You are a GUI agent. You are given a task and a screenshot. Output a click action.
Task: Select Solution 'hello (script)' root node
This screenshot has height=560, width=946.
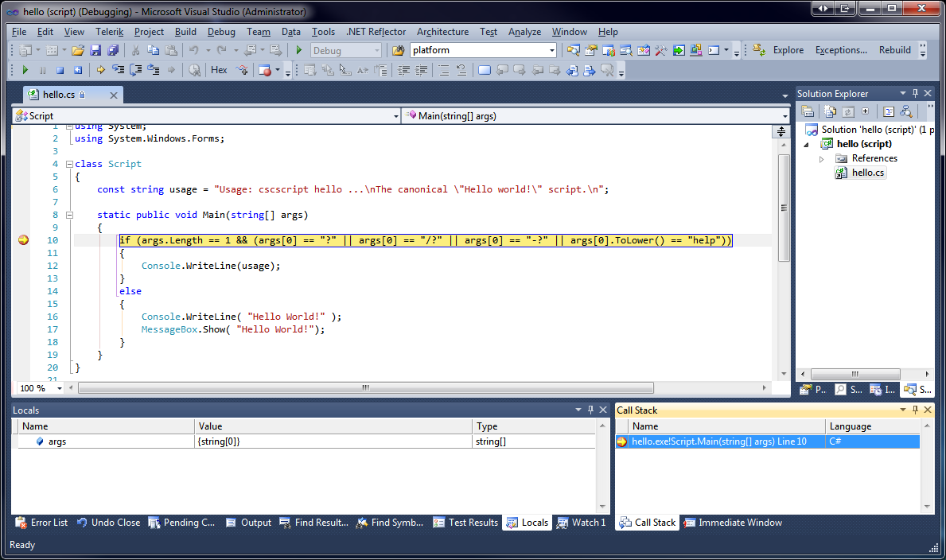[x=869, y=129]
